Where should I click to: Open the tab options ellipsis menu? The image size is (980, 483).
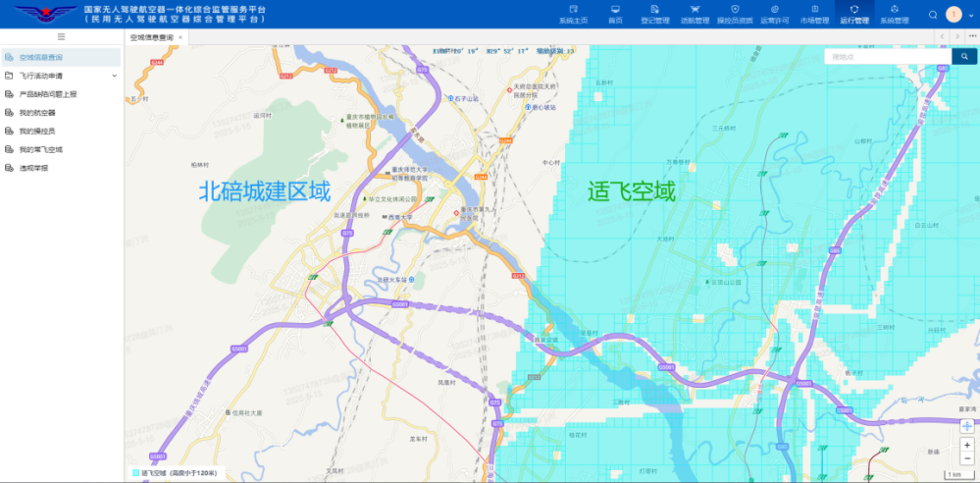pyautogui.click(x=969, y=37)
